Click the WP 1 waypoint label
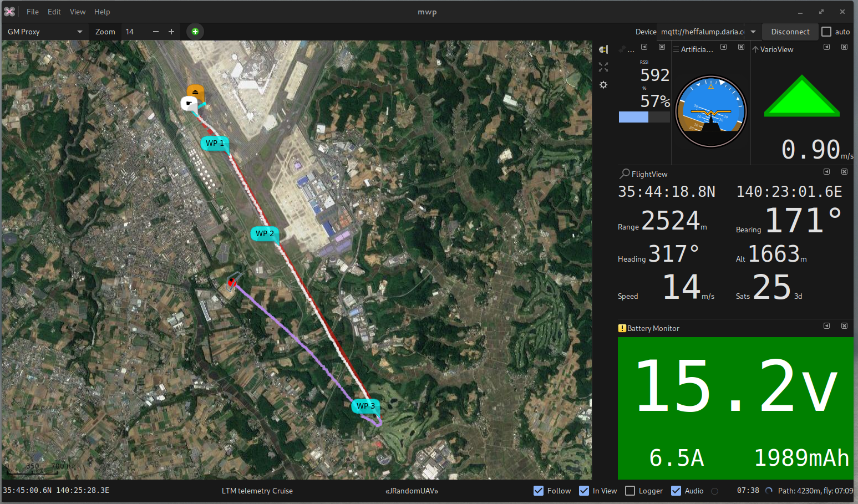 (215, 143)
